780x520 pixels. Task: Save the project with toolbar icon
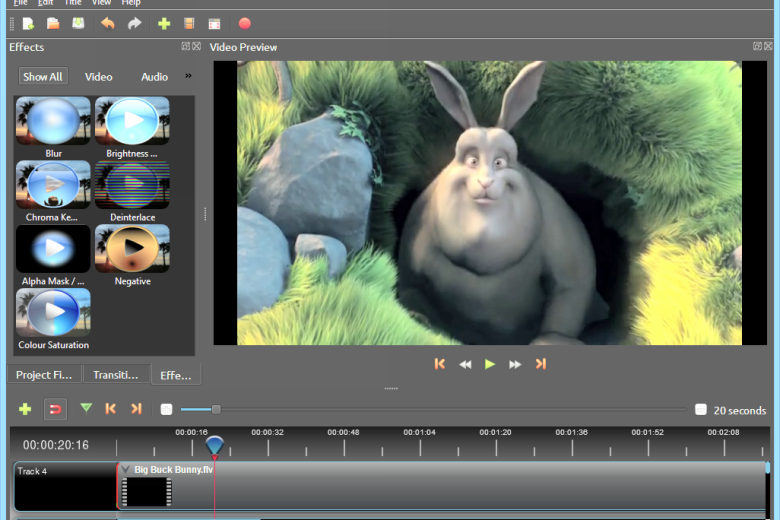tap(78, 23)
